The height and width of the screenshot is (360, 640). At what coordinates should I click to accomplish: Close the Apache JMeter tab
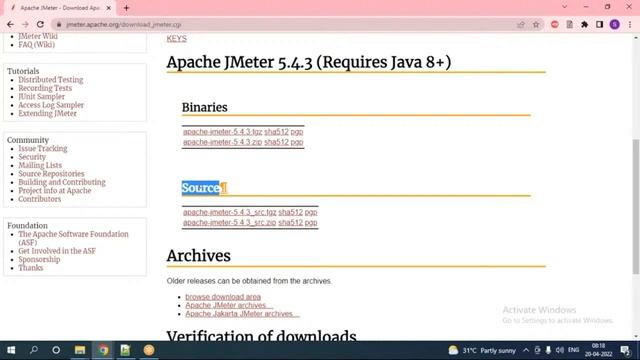[x=109, y=8]
